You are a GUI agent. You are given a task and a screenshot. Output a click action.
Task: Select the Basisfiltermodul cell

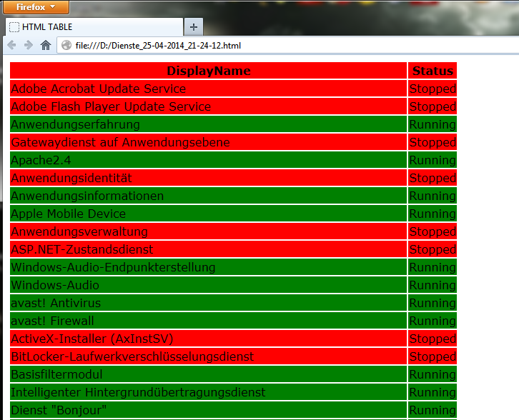point(208,374)
